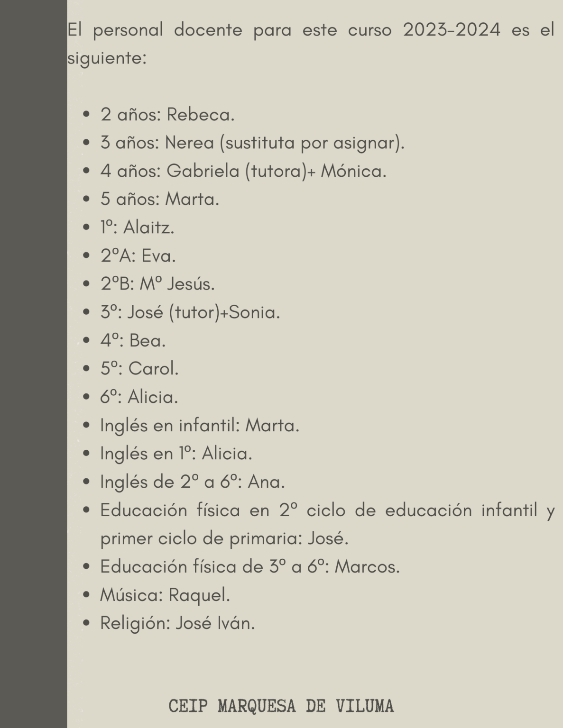The image size is (563, 728).
Task: Select 'Inglés en infantil: Marta' line
Action: click(x=200, y=426)
